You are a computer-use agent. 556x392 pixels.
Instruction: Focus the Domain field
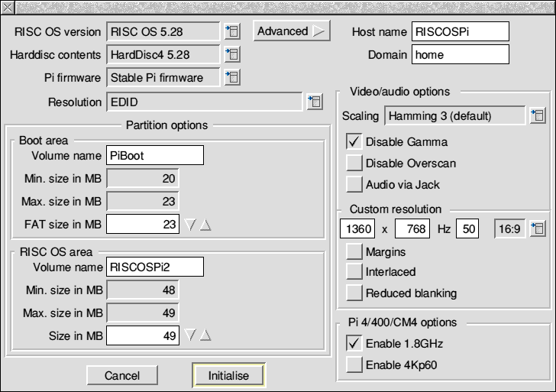pyautogui.click(x=461, y=54)
